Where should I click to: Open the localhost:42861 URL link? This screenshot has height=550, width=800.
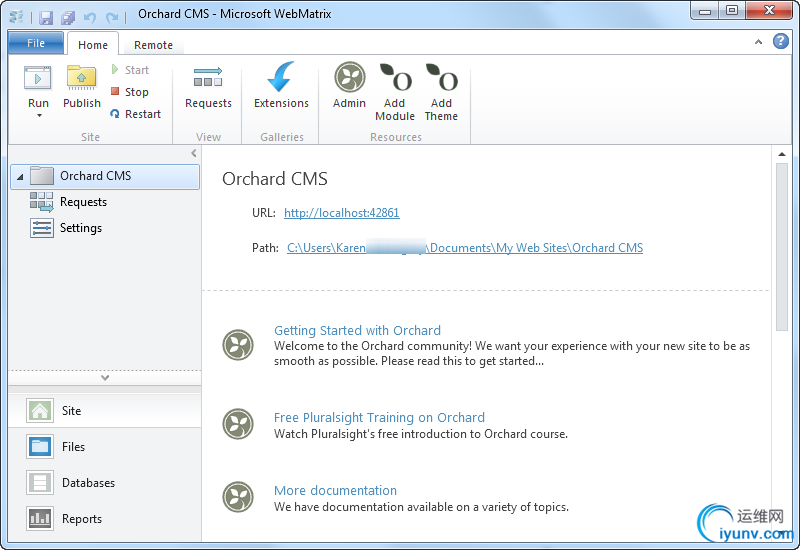(342, 213)
